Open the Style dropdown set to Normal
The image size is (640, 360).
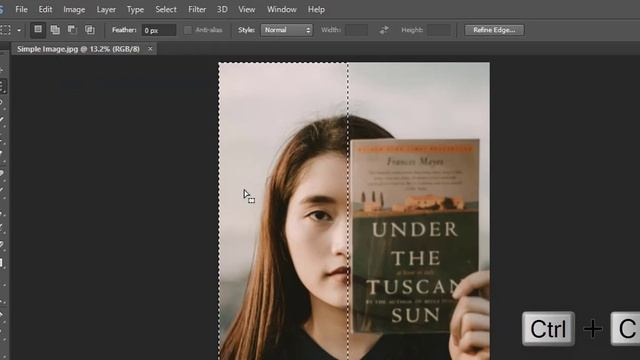coord(287,30)
